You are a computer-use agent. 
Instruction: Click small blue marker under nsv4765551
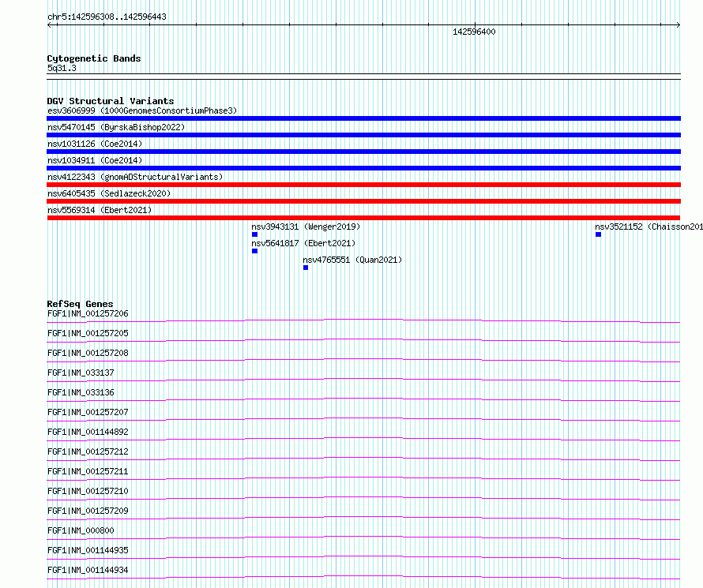(x=306, y=268)
